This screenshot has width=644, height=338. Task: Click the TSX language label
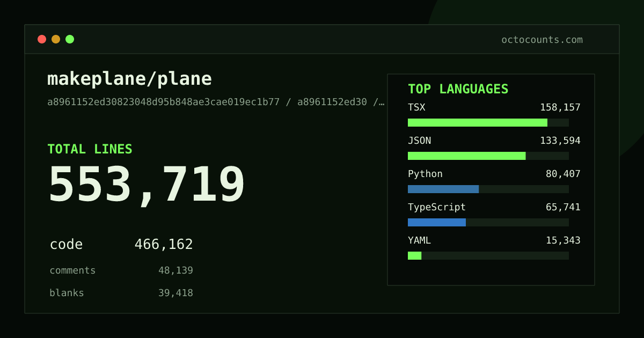point(416,107)
